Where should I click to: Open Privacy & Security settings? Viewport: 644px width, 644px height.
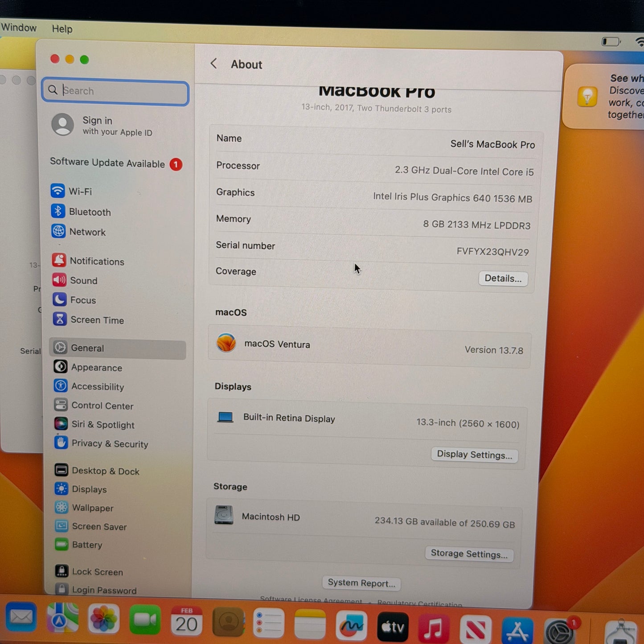101,443
